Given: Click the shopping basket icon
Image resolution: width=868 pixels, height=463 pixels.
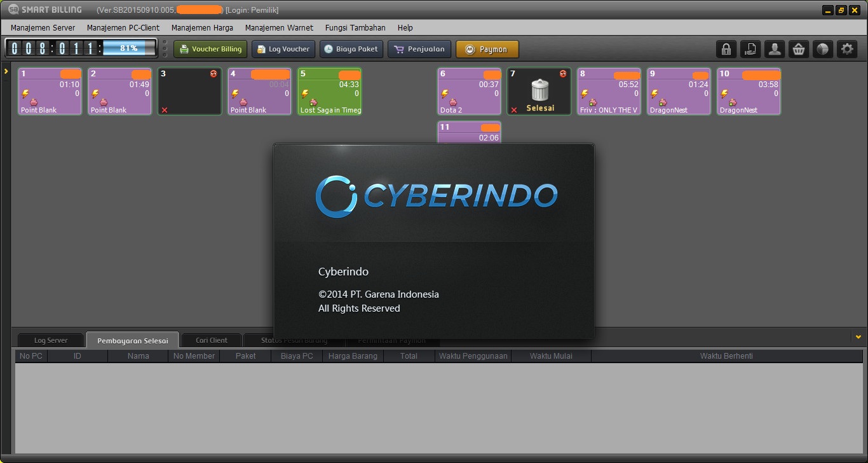Looking at the screenshot, I should [x=799, y=49].
